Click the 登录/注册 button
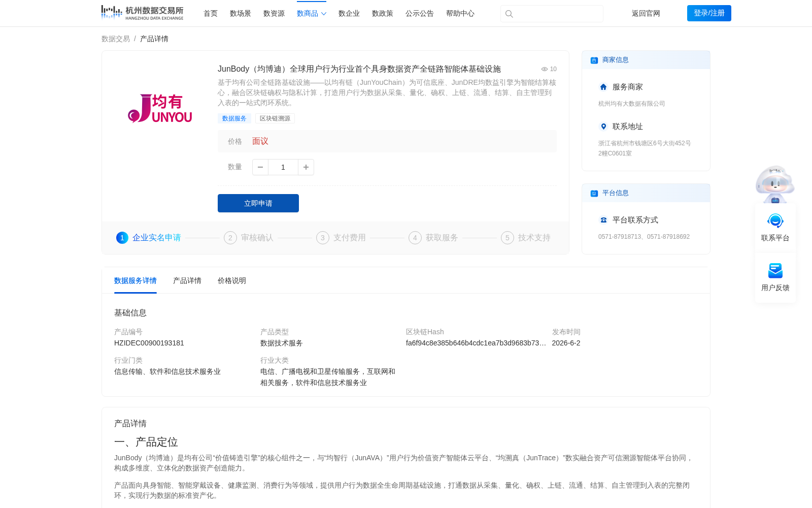812x508 pixels. click(x=709, y=13)
